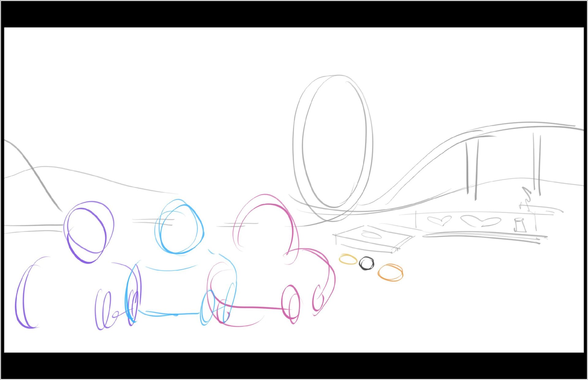This screenshot has width=588, height=380.
Task: Click the right heart on the gray sign
Action: tap(481, 221)
